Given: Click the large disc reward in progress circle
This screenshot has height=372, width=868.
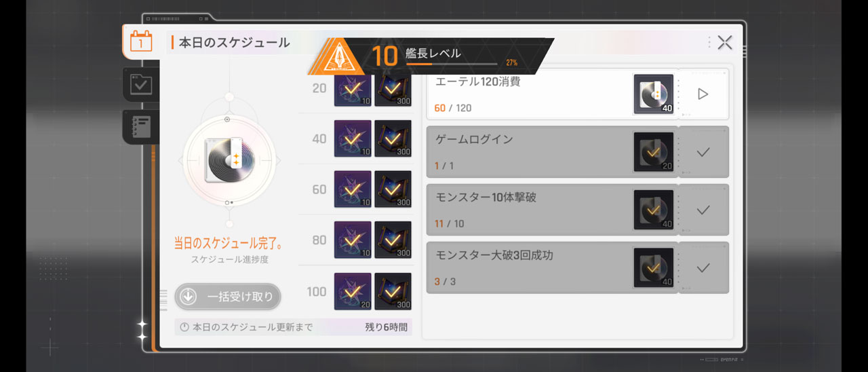Looking at the screenshot, I should pyautogui.click(x=227, y=160).
